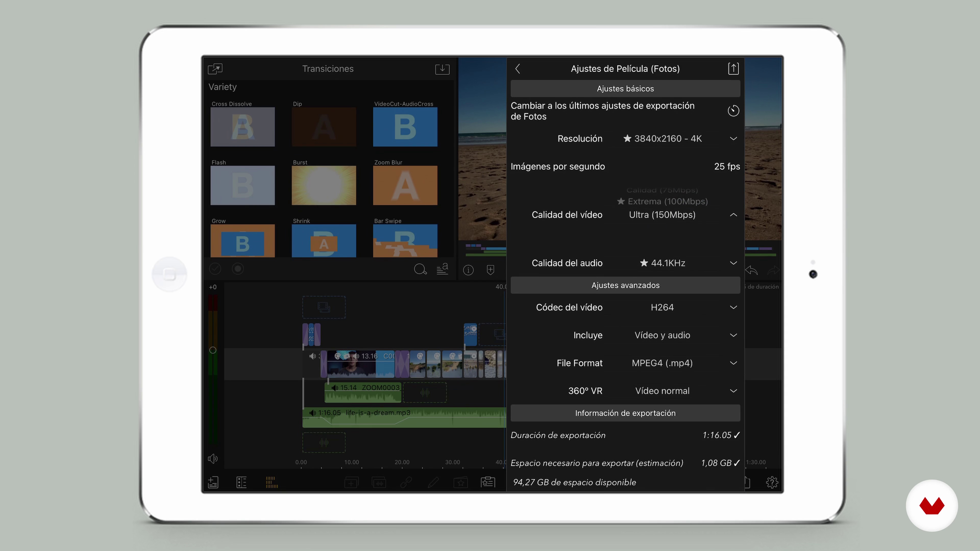Tap the share/export icon in Ajustes de Película
Screen dimensions: 980x551
click(733, 68)
